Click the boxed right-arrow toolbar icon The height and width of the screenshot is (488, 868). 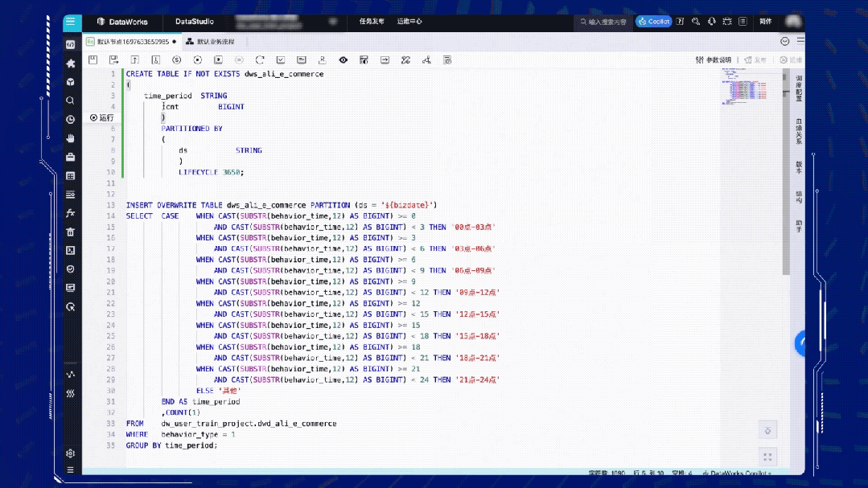point(385,59)
